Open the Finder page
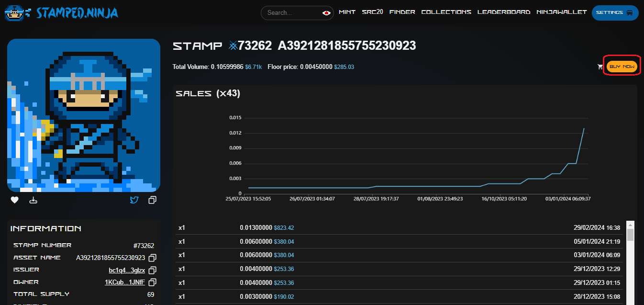 click(x=402, y=12)
